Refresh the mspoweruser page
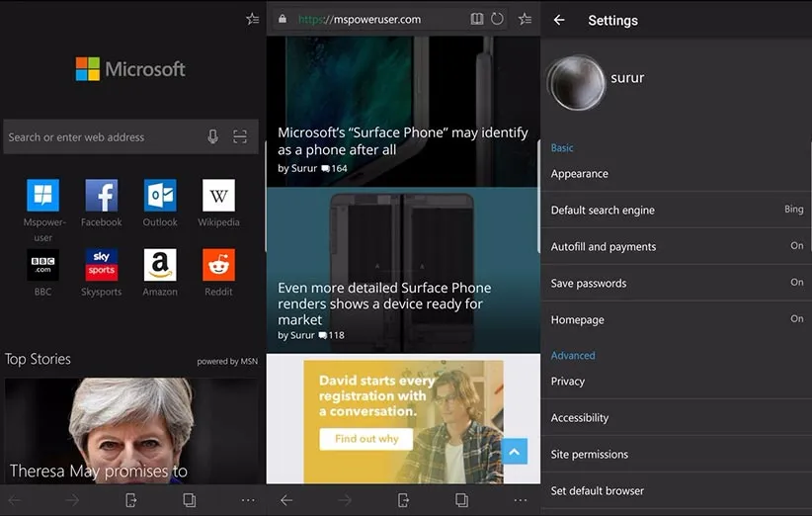The image size is (812, 516). (497, 19)
